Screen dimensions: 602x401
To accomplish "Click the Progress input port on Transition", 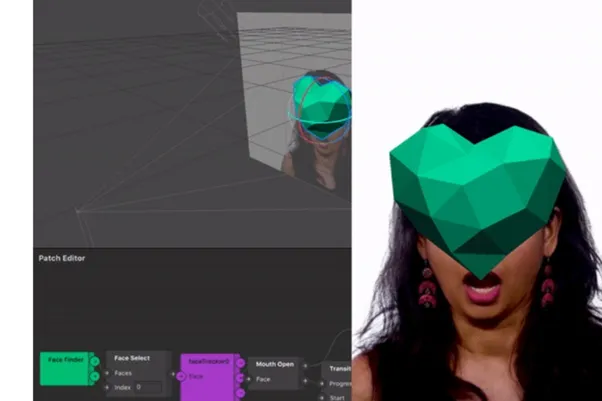I will click(x=322, y=383).
